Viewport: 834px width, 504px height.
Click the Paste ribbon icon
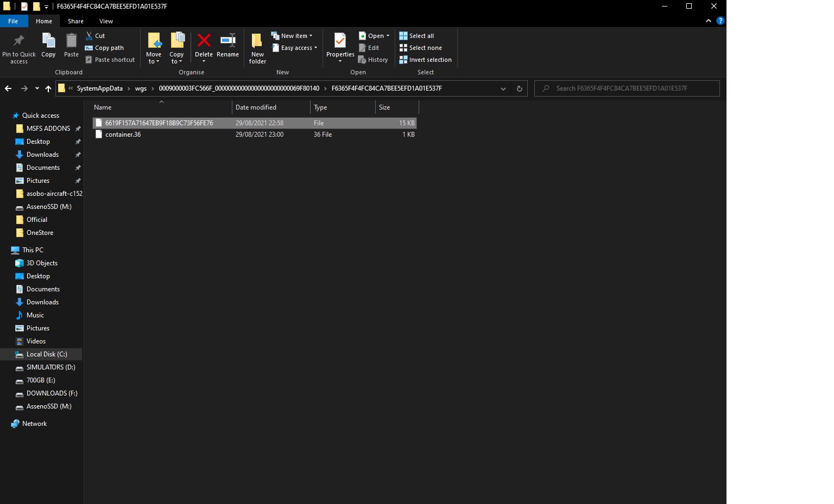point(71,41)
